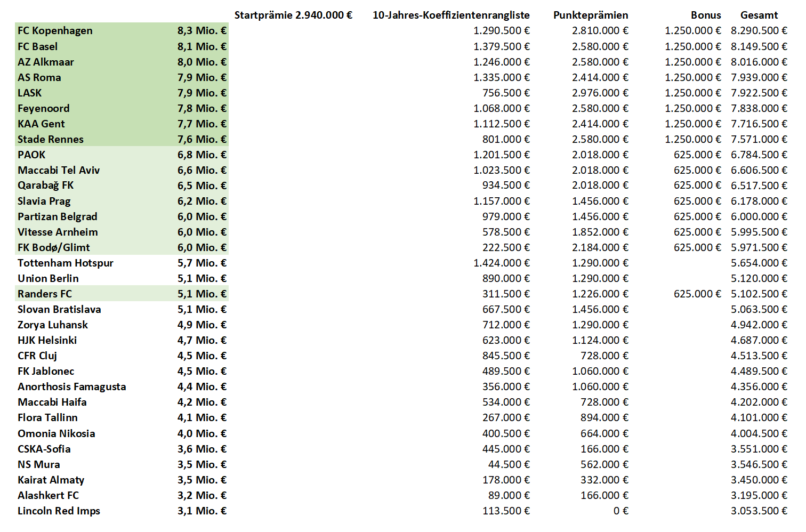Select the total '3.053.500 €'
The width and height of the screenshot is (806, 532).
coord(759,511)
